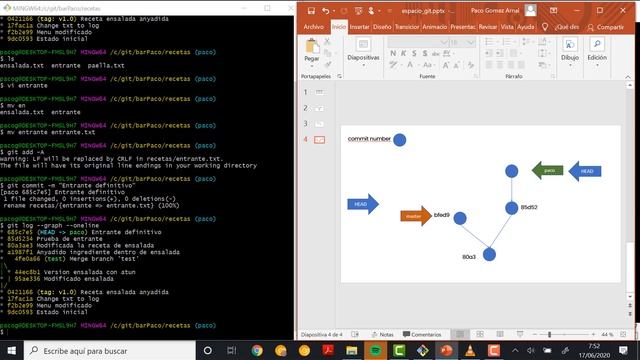Click the Pegar paste icon
Image resolution: width=640 pixels, height=360 pixels.
[x=312, y=46]
